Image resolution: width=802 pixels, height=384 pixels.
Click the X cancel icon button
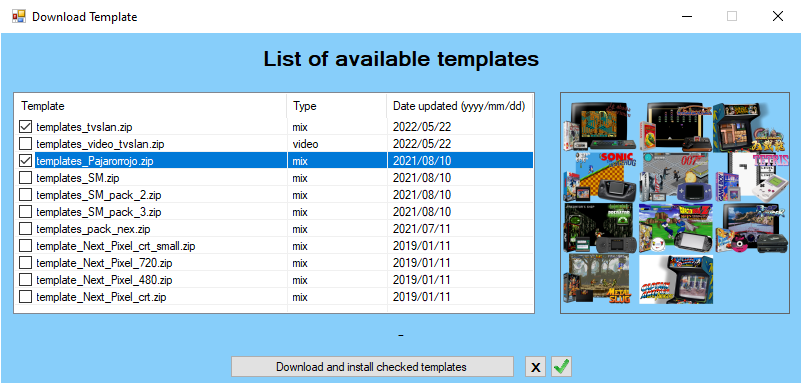click(536, 367)
